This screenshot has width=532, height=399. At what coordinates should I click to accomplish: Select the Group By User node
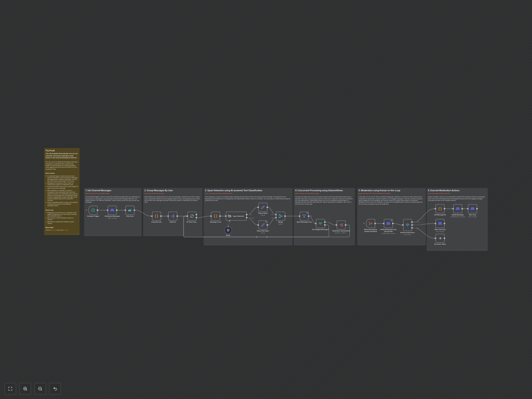pos(156,216)
